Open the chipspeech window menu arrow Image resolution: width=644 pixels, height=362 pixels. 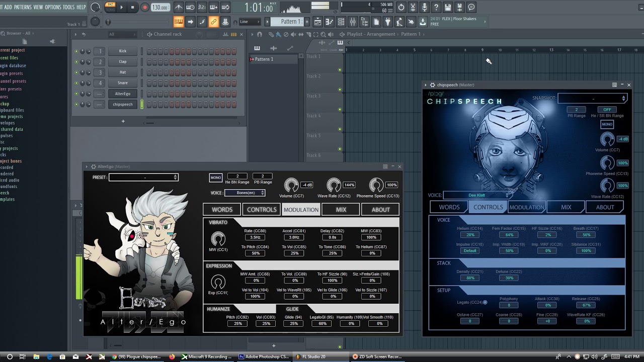tap(426, 85)
